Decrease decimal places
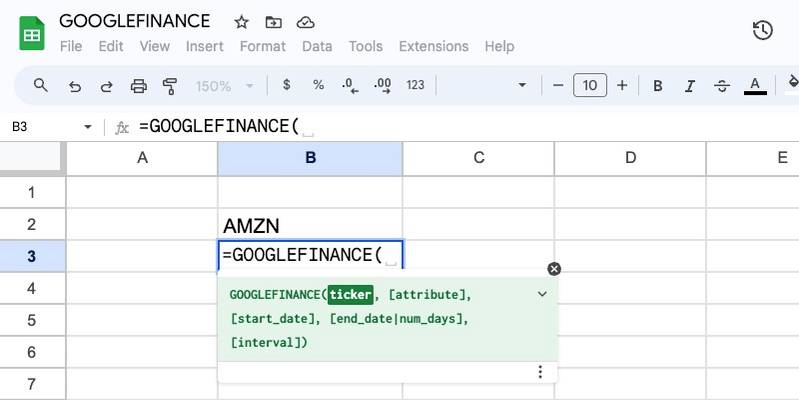This screenshot has height=400, width=799. [x=350, y=85]
